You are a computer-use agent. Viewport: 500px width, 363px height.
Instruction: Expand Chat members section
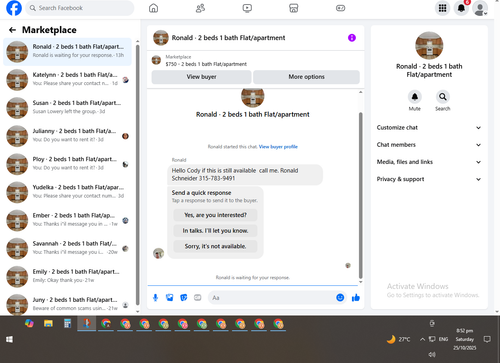429,145
